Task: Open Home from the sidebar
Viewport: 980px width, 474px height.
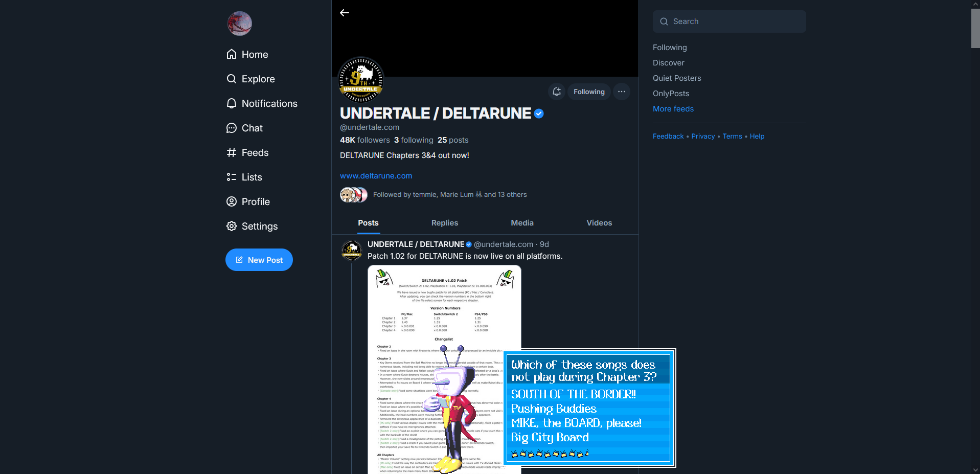Action: click(247, 54)
